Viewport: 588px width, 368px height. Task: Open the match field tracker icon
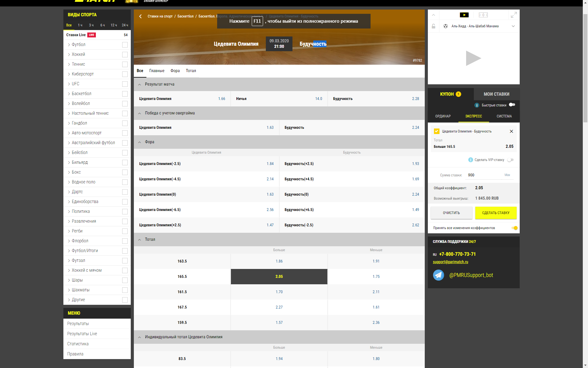483,15
